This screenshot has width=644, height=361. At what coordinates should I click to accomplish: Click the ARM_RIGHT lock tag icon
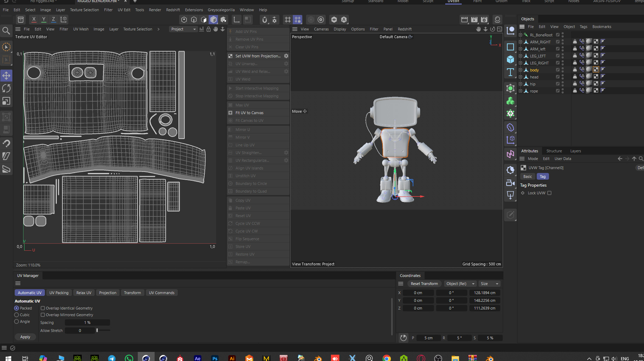pos(575,41)
